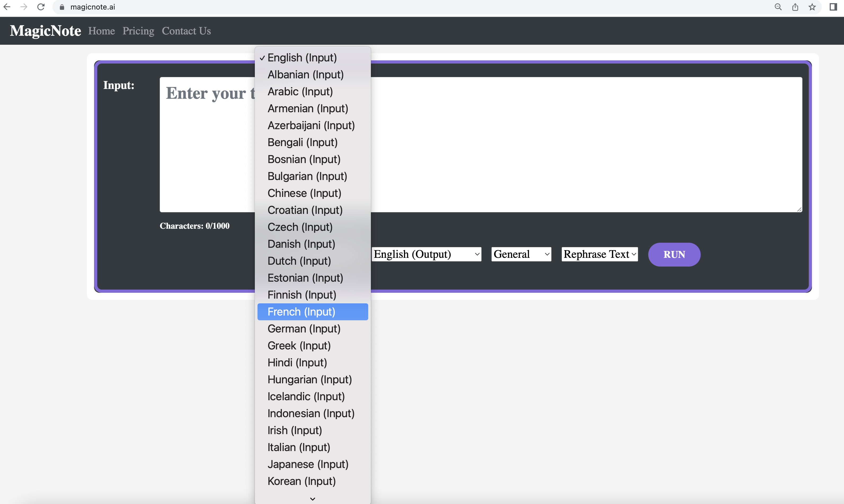Viewport: 844px width, 504px height.
Task: Open the Contact Us link
Action: coord(186,31)
